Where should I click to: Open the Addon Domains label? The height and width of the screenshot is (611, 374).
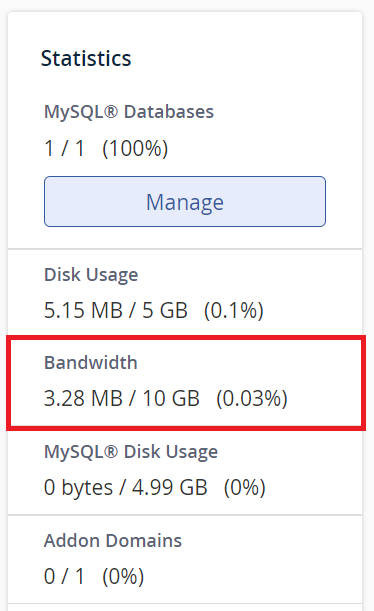(113, 541)
